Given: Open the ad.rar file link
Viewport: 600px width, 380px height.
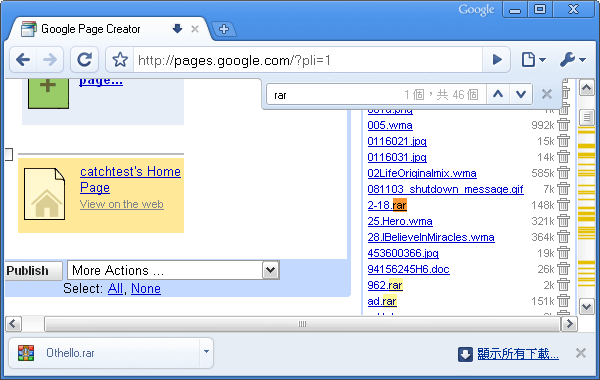Looking at the screenshot, I should [382, 302].
